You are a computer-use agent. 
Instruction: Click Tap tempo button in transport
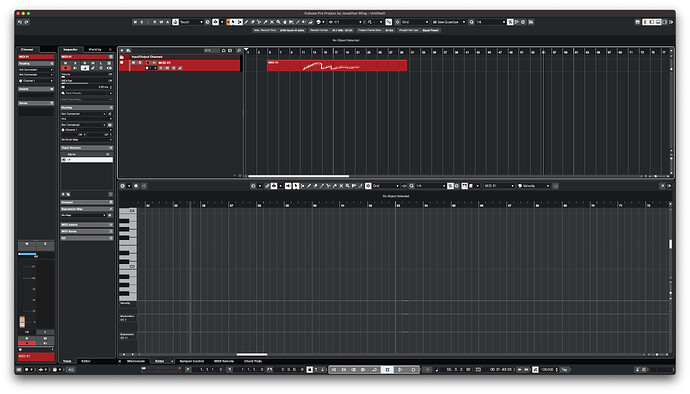(565, 370)
